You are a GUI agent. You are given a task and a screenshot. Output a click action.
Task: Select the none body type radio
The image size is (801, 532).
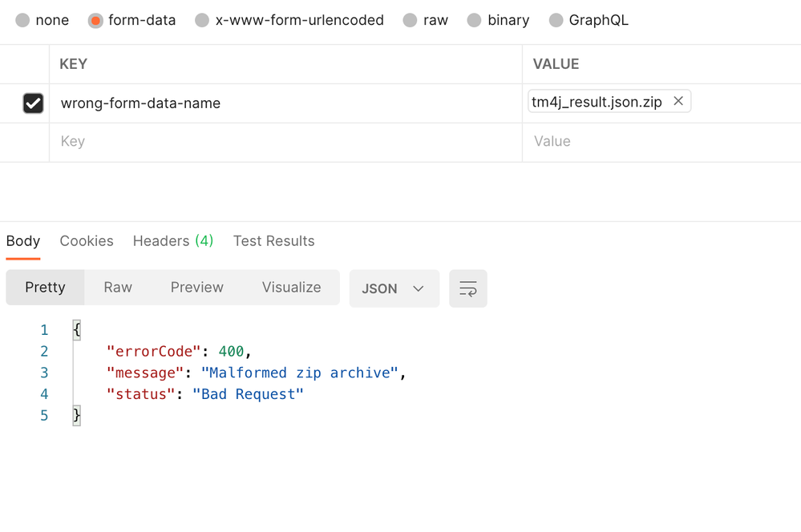(22, 20)
